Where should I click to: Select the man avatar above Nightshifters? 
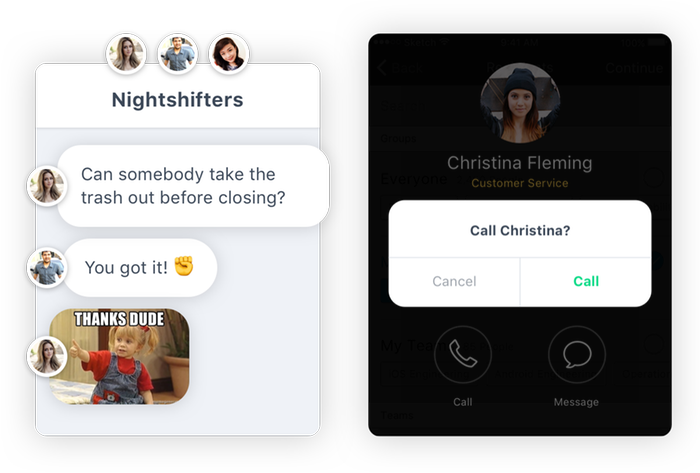point(178,54)
